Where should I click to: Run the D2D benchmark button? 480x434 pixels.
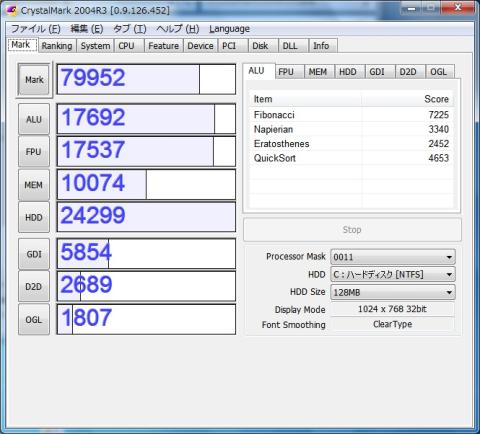coord(34,287)
